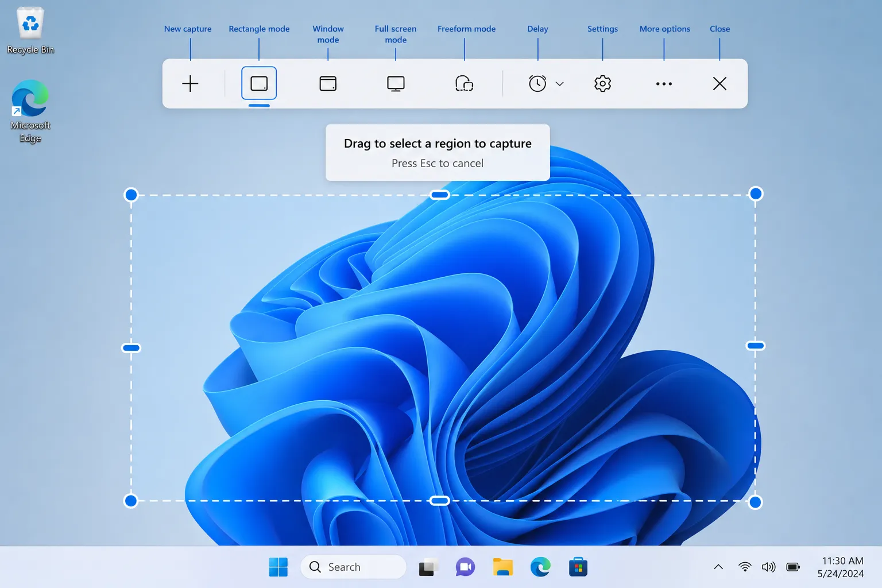Viewport: 882px width, 588px height.
Task: Activate Freeform mode snip
Action: click(464, 84)
